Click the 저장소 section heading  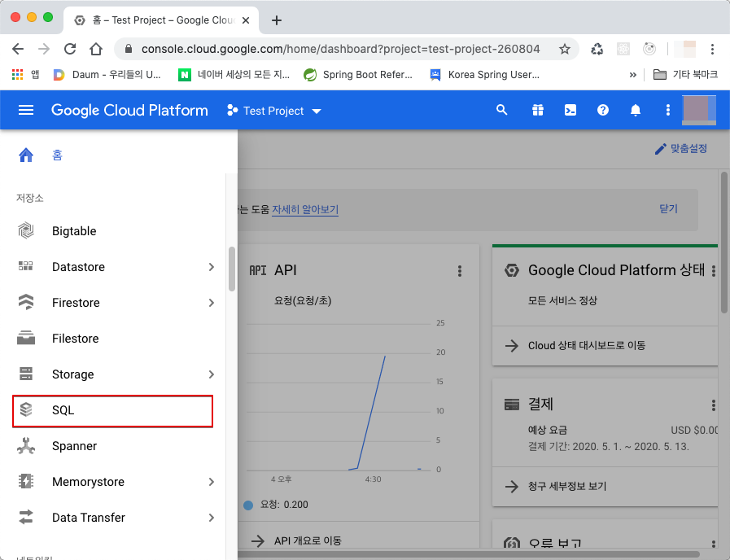point(30,198)
